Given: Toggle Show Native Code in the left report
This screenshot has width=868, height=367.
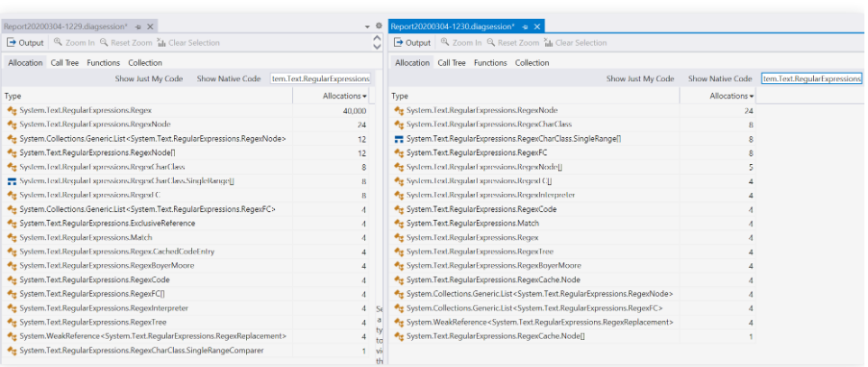Looking at the screenshot, I should (x=229, y=79).
